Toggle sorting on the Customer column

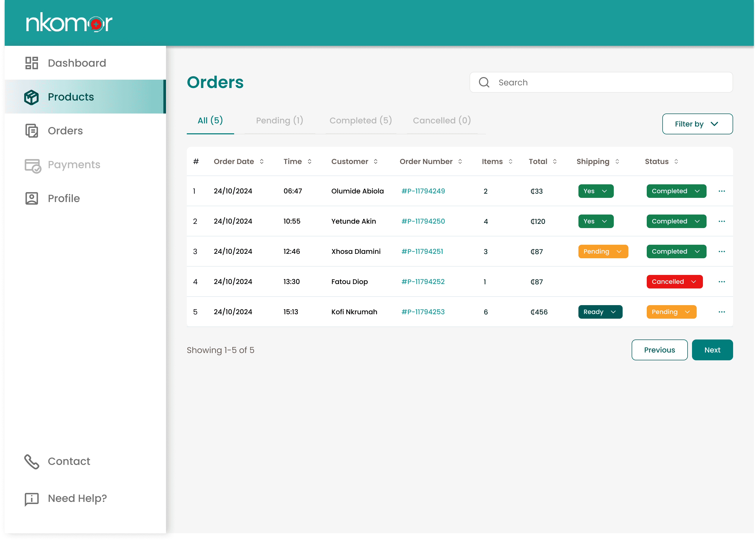pyautogui.click(x=375, y=162)
